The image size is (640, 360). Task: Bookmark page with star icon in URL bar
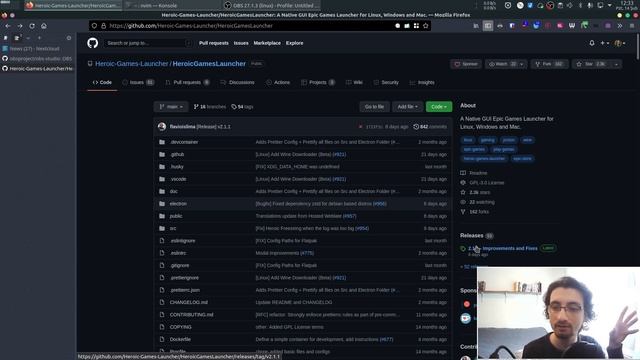(426, 26)
